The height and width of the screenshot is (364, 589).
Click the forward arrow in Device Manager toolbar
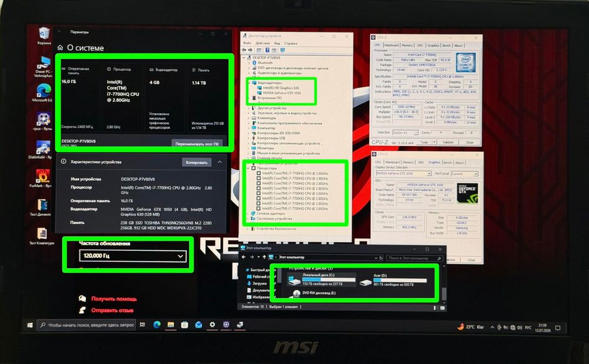tap(250, 50)
